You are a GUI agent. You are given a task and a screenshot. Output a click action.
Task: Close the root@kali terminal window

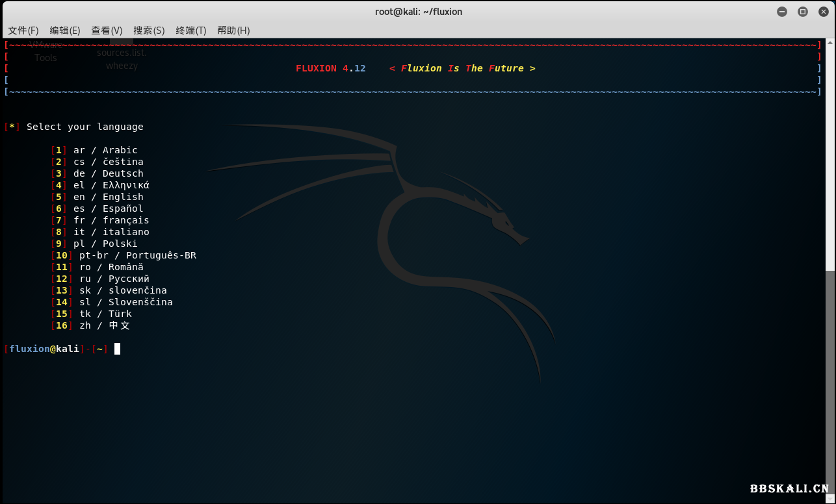(x=823, y=12)
